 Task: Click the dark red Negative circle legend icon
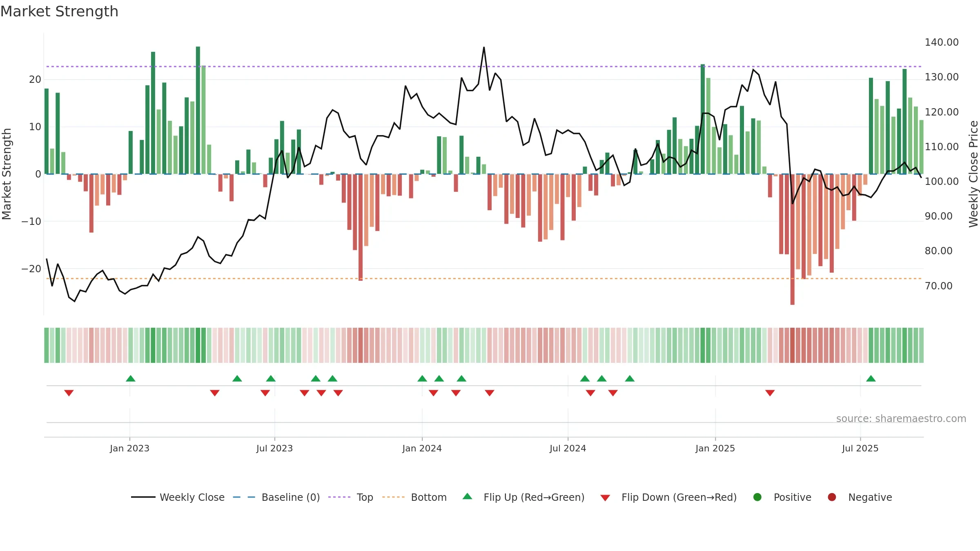point(832,497)
